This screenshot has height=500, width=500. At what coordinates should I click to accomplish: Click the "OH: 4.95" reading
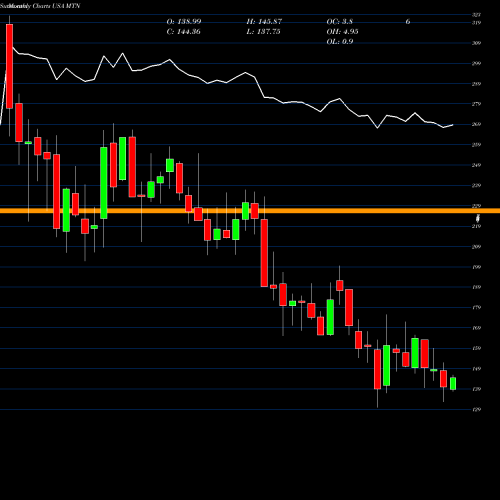click(342, 32)
